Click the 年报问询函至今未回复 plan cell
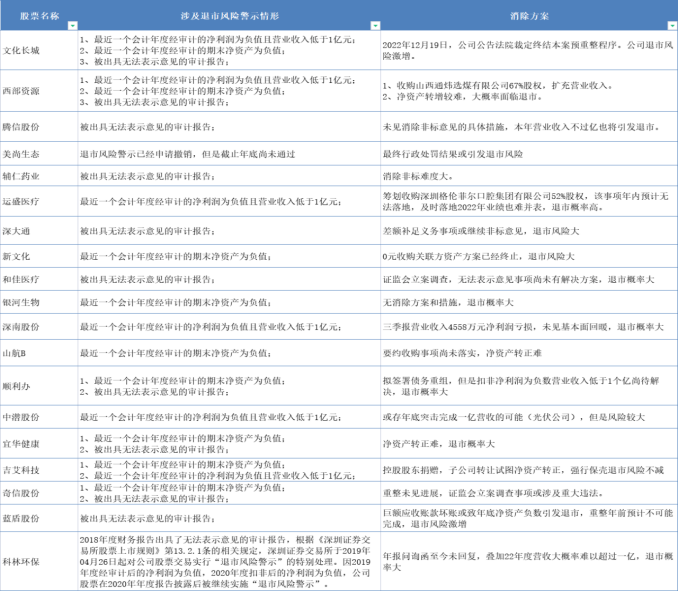 click(x=529, y=561)
